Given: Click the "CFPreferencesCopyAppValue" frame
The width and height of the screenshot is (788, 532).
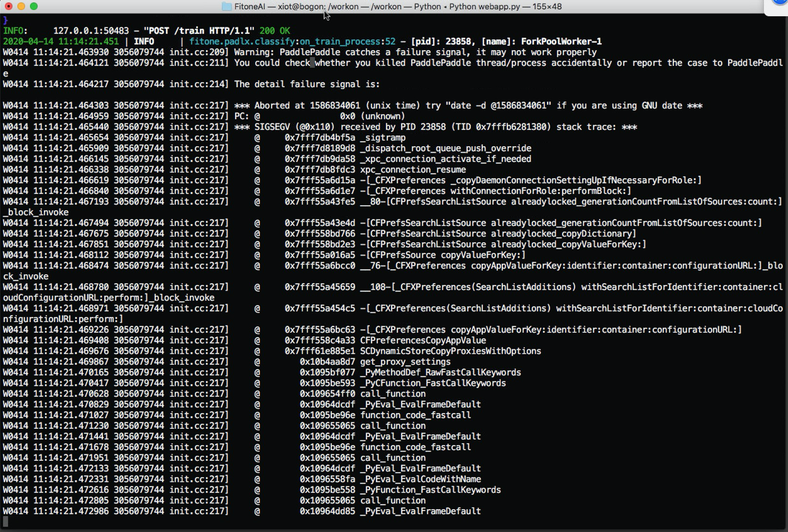Looking at the screenshot, I should click(x=423, y=341).
